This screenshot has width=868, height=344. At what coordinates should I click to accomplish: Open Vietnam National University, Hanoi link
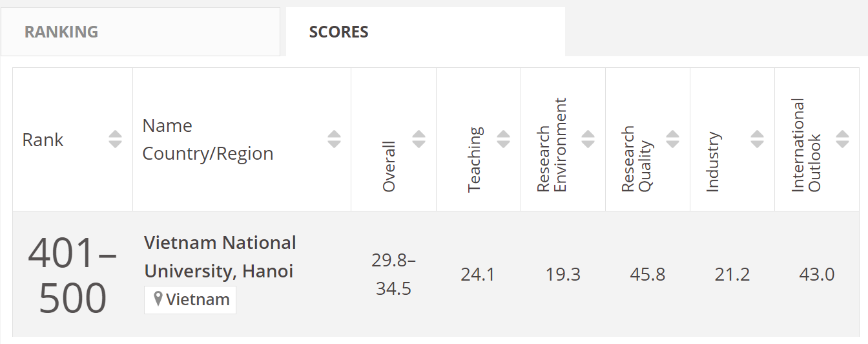coord(220,257)
